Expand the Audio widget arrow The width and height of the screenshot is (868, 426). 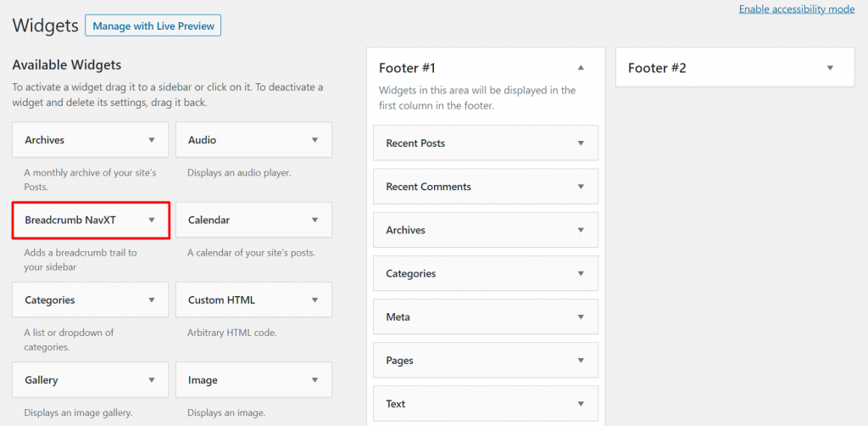tap(314, 140)
